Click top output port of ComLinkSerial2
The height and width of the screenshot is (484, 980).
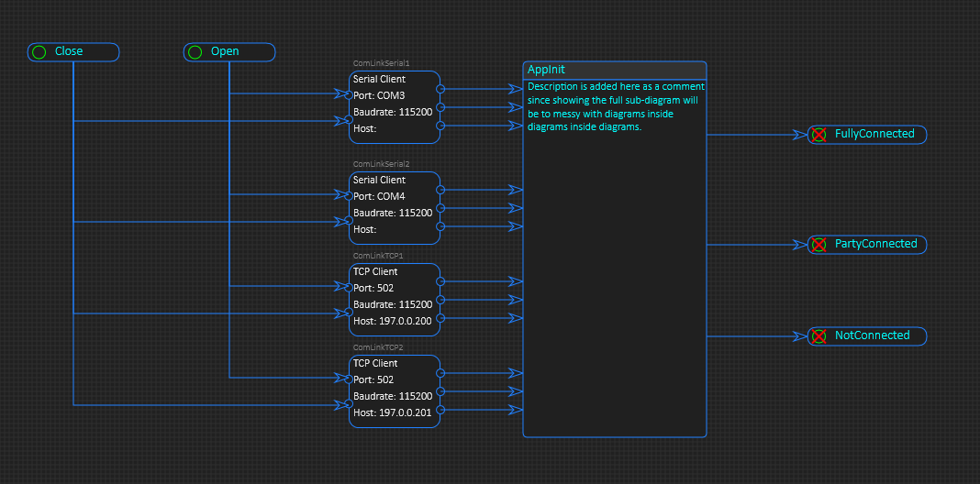pos(440,189)
